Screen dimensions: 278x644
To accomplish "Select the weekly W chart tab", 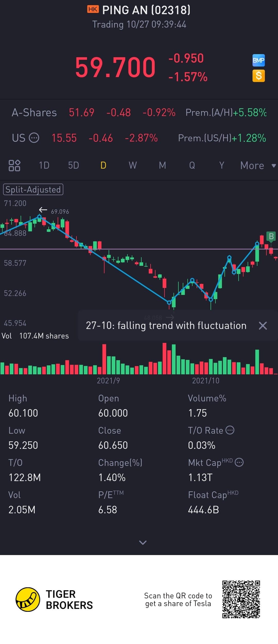I will tap(133, 166).
